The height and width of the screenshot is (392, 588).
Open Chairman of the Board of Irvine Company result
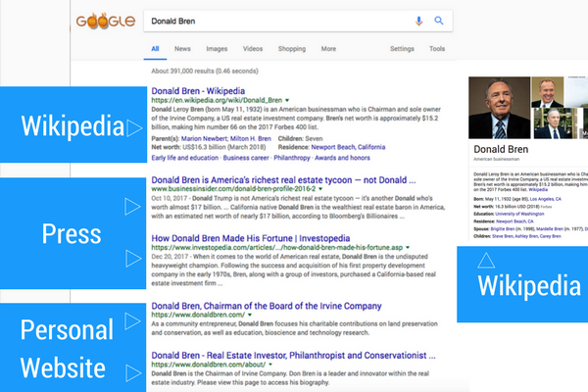(x=267, y=306)
